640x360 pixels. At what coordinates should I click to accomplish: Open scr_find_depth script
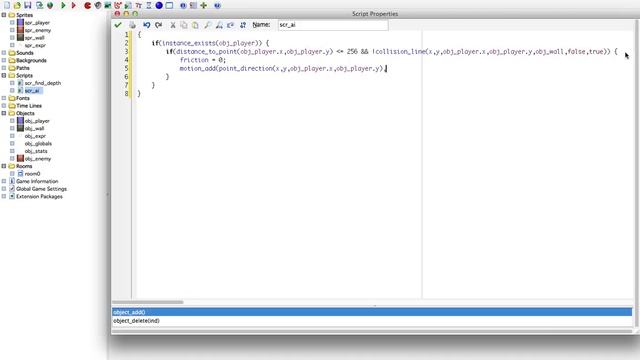pos(42,83)
